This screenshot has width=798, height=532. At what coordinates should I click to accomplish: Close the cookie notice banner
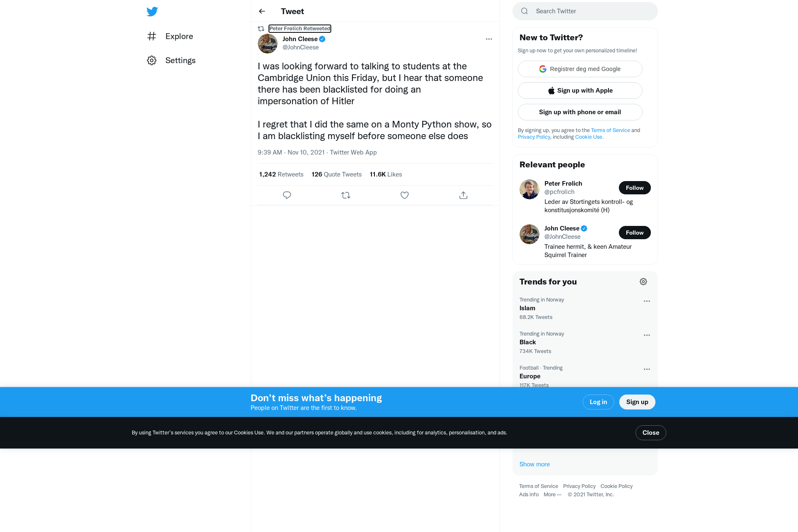[x=650, y=433]
